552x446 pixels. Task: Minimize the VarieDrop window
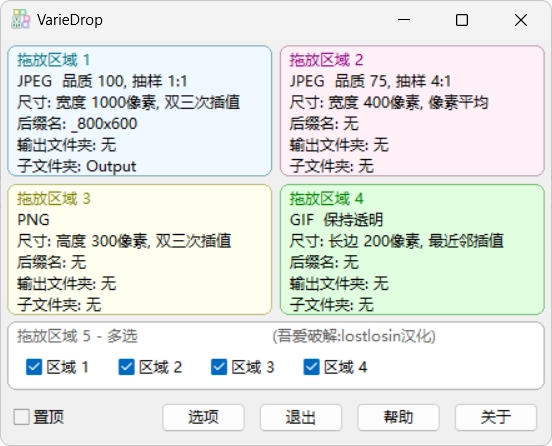pyautogui.click(x=404, y=20)
